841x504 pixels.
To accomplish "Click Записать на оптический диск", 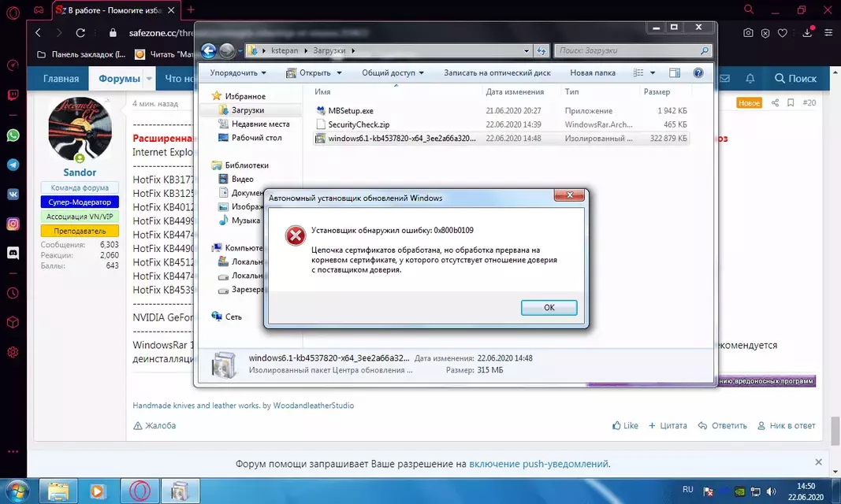I will tap(497, 72).
